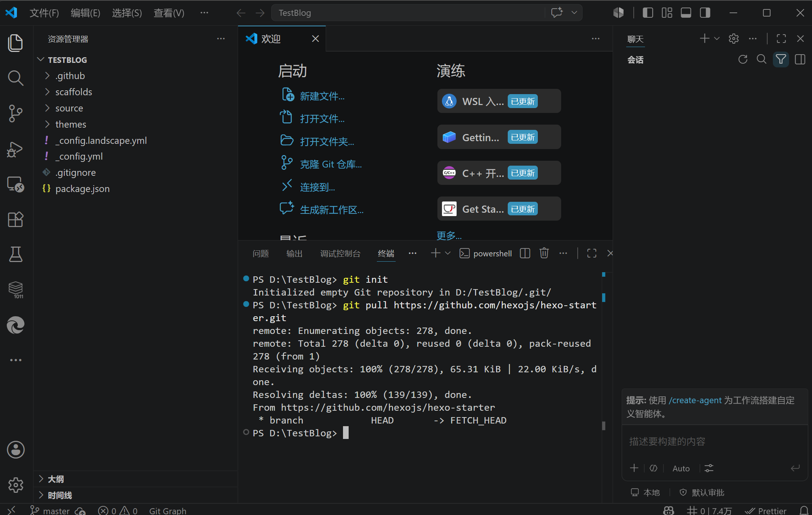Open Source Control view in activity bar
This screenshot has width=812, height=515.
pyautogui.click(x=15, y=113)
